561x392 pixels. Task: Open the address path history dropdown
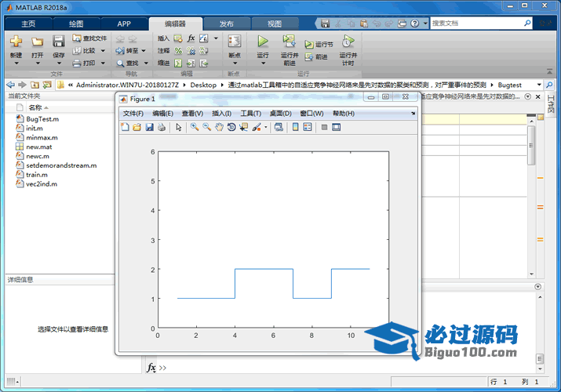coord(539,85)
